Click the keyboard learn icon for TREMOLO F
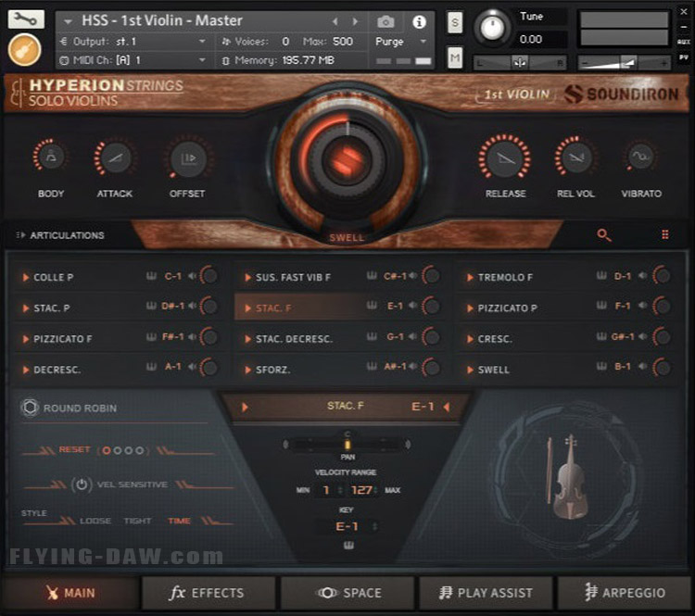 pos(601,276)
